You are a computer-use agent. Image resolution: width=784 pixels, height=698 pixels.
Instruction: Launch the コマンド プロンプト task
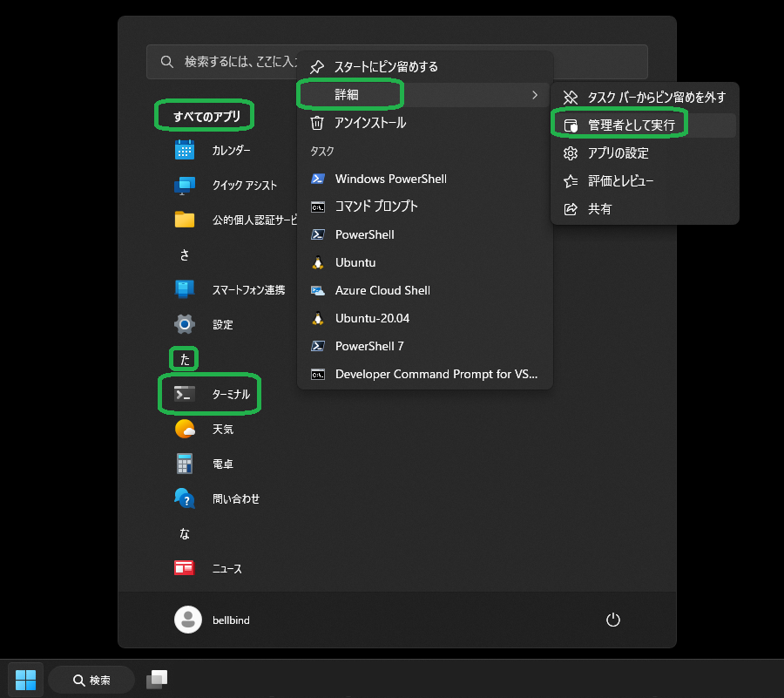click(424, 206)
